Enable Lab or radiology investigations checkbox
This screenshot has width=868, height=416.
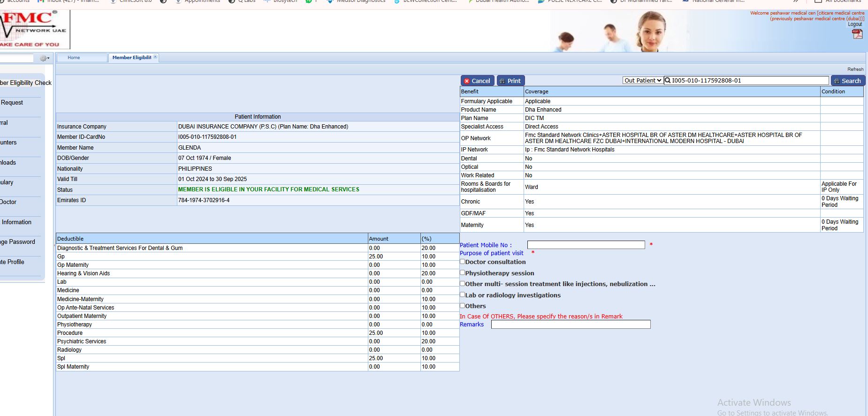coord(463,295)
